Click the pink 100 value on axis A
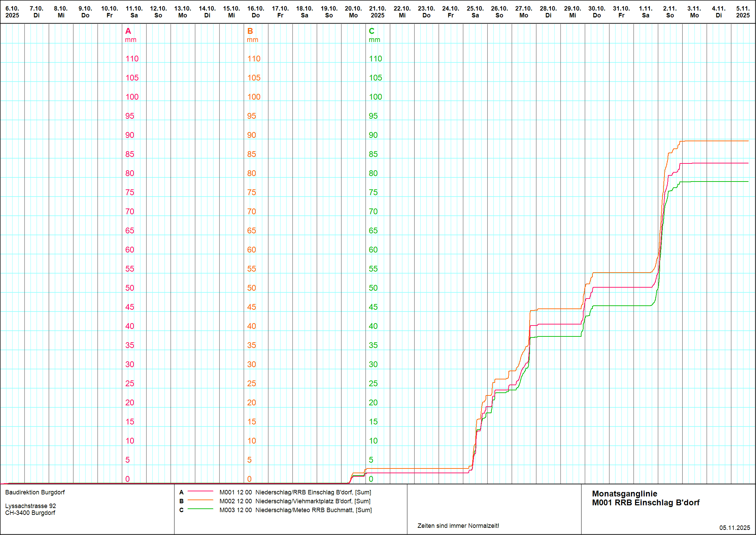756x535 pixels. click(x=132, y=97)
